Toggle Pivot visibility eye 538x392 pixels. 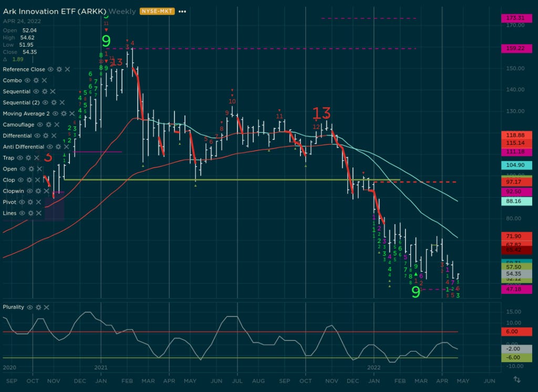click(22, 202)
